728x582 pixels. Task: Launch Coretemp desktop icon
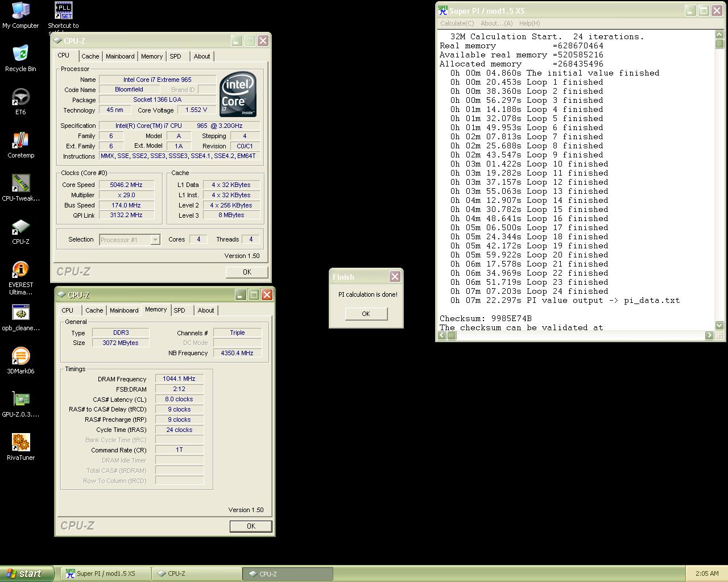tap(20, 145)
